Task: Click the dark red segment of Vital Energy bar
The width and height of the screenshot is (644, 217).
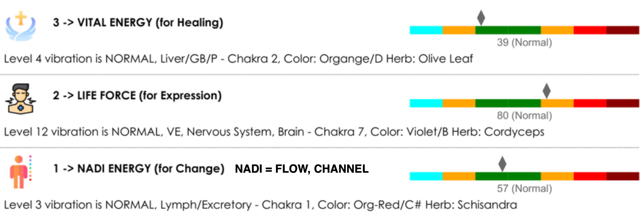Action: (623, 30)
